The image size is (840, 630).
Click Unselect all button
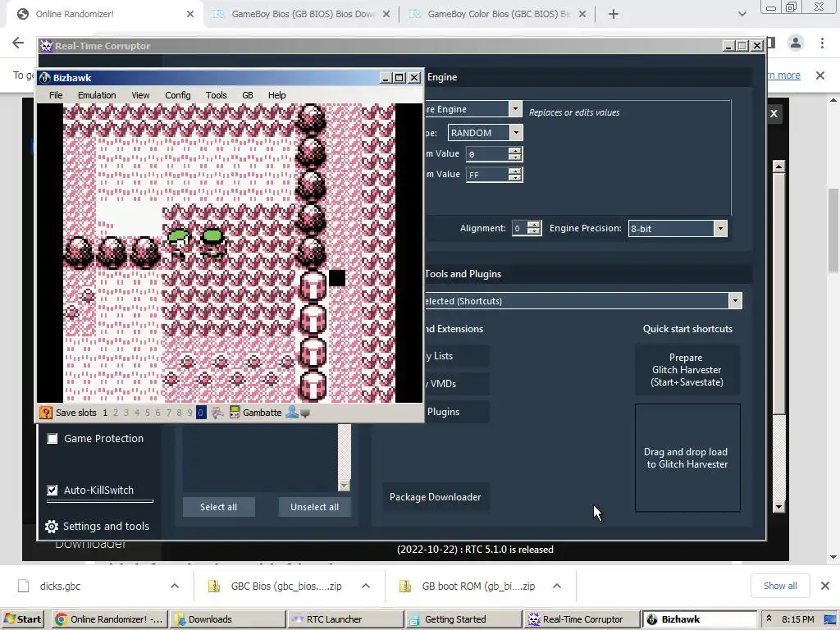pos(314,507)
